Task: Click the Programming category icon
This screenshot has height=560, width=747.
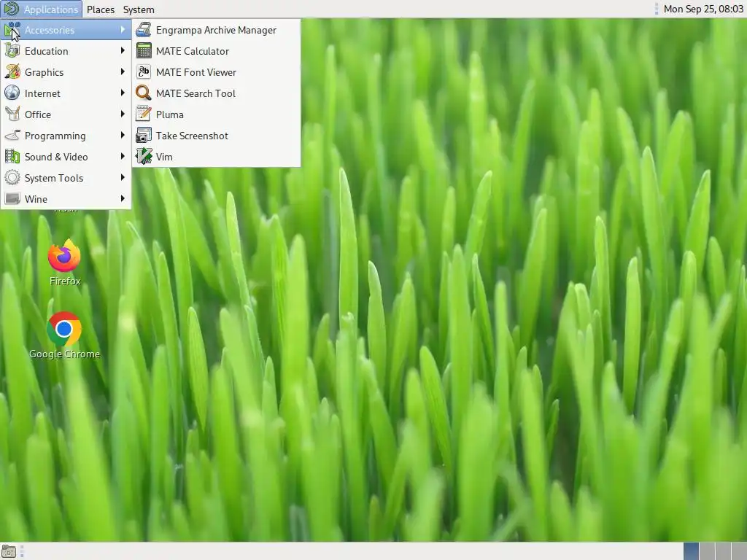Action: click(x=12, y=136)
